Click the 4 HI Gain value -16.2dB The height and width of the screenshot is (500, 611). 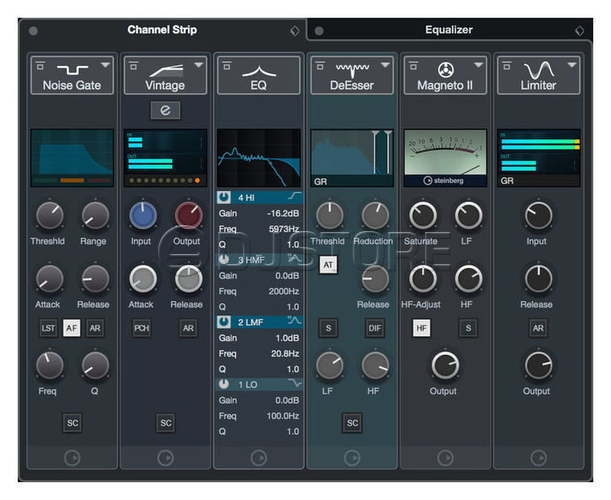[x=283, y=213]
